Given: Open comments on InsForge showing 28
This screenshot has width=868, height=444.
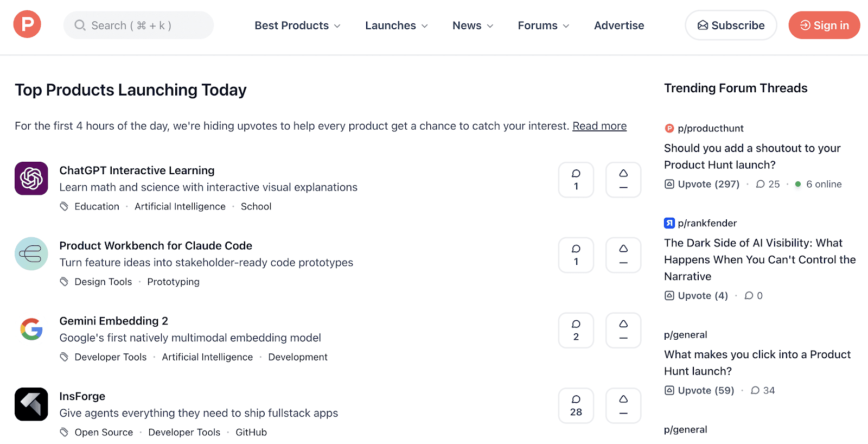Looking at the screenshot, I should [x=576, y=405].
